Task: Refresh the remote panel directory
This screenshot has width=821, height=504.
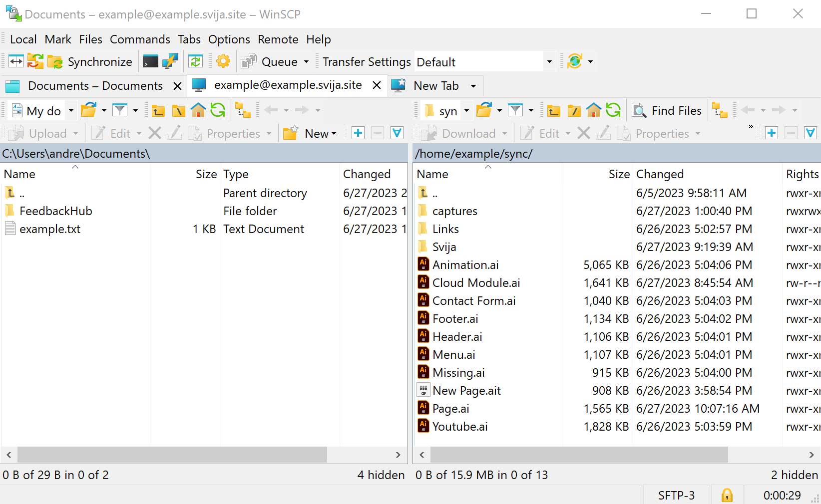Action: point(613,110)
